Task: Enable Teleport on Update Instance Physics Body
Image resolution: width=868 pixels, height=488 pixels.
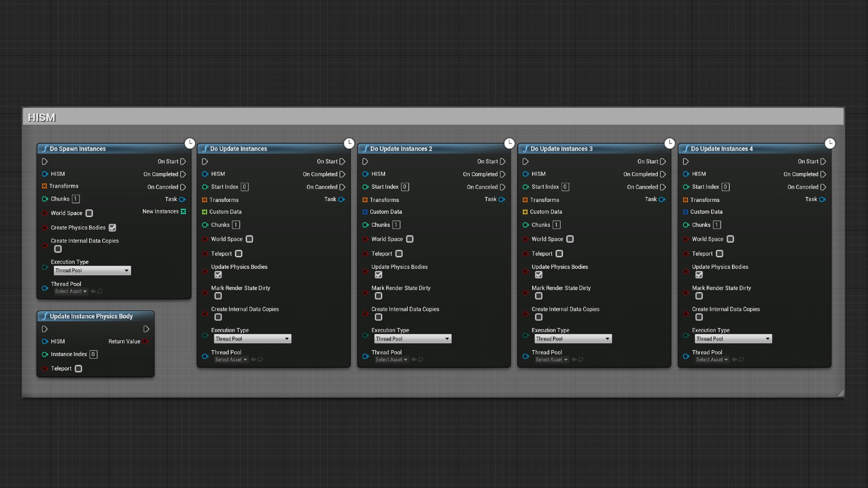Action: pyautogui.click(x=78, y=369)
